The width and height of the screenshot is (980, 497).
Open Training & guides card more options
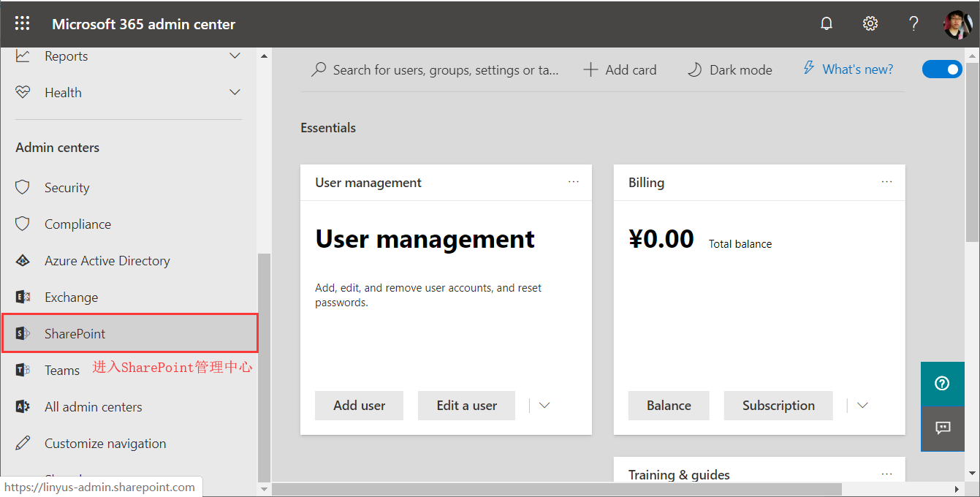(887, 474)
